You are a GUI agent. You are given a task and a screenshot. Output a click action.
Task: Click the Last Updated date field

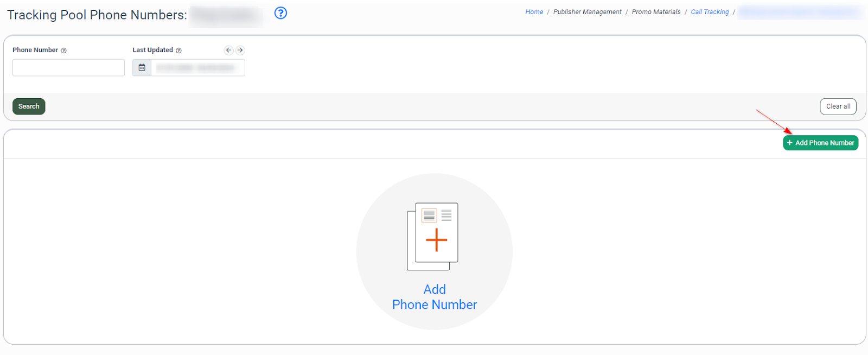point(198,68)
